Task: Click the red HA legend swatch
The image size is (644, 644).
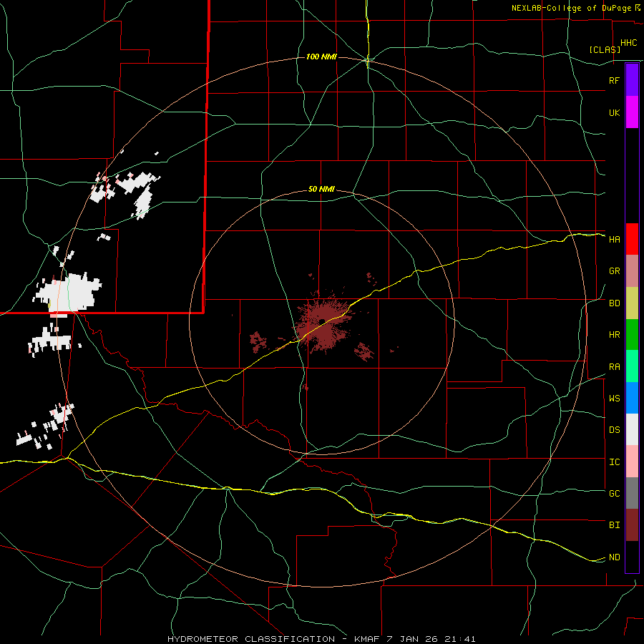Action: coord(632,239)
